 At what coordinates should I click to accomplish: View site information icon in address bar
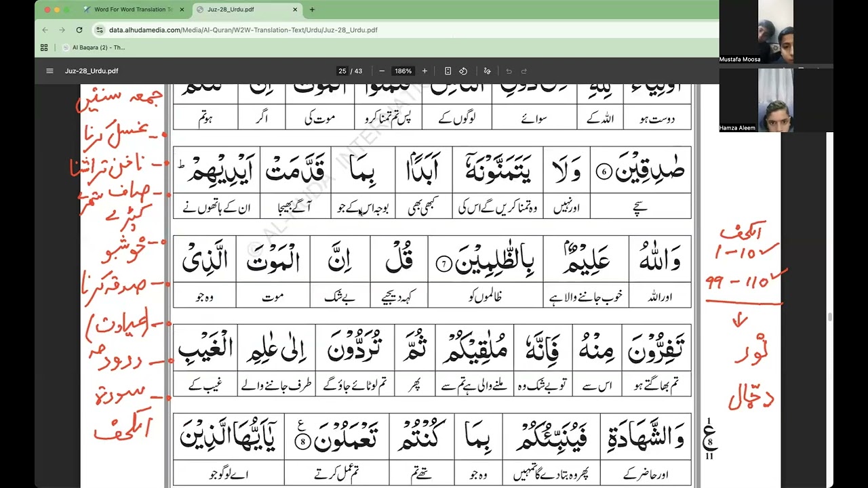point(100,30)
